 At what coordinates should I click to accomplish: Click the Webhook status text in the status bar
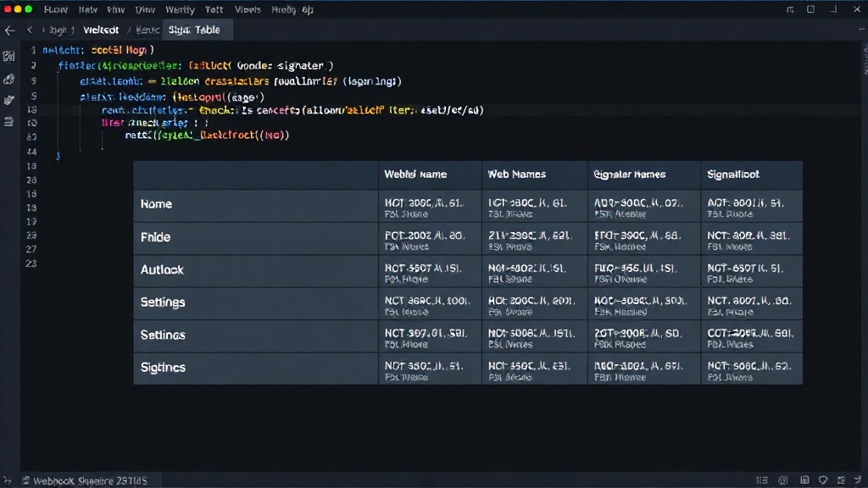(x=90, y=481)
